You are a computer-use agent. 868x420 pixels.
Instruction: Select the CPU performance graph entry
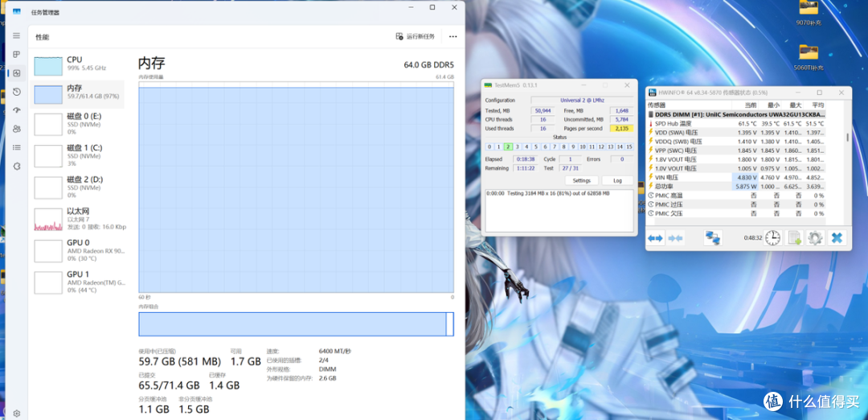[x=77, y=64]
